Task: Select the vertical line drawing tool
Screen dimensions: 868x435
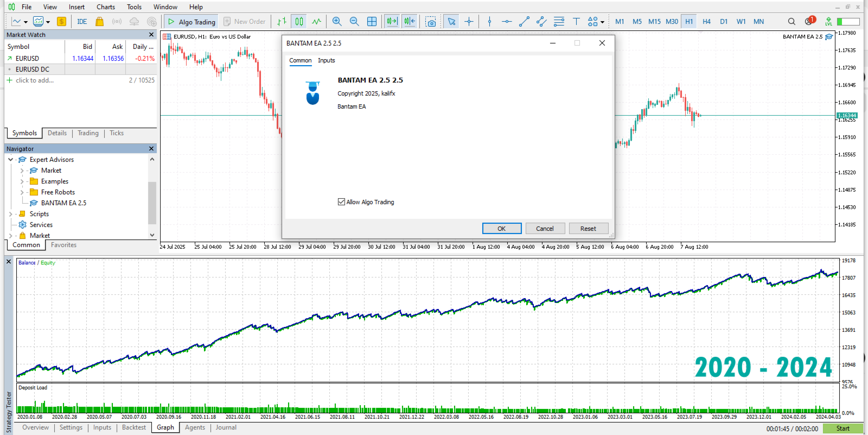Action: click(x=489, y=22)
